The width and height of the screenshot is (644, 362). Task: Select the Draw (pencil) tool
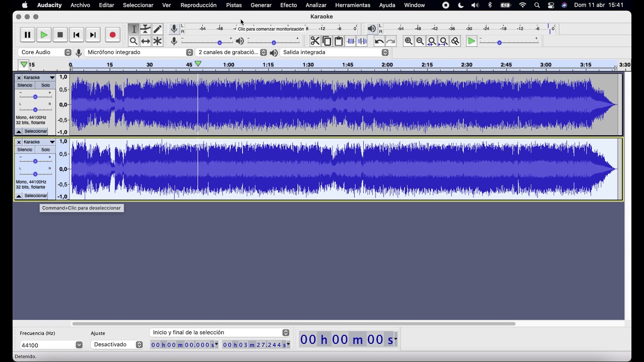(x=157, y=29)
